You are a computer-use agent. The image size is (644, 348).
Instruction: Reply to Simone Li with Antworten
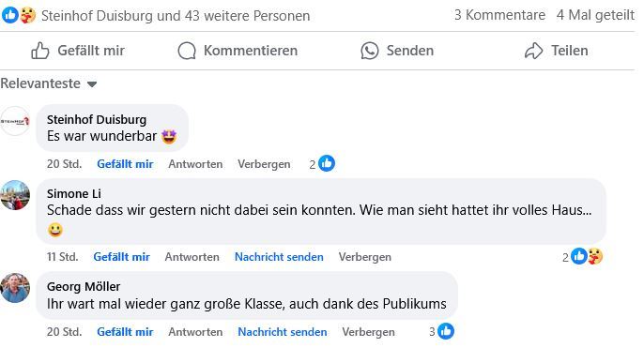tap(192, 257)
